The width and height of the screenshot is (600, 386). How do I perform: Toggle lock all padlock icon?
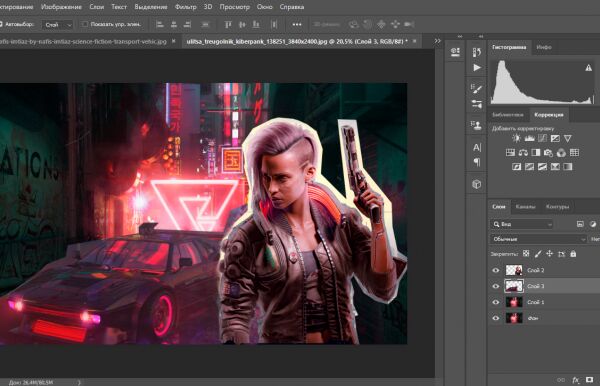[x=573, y=254]
